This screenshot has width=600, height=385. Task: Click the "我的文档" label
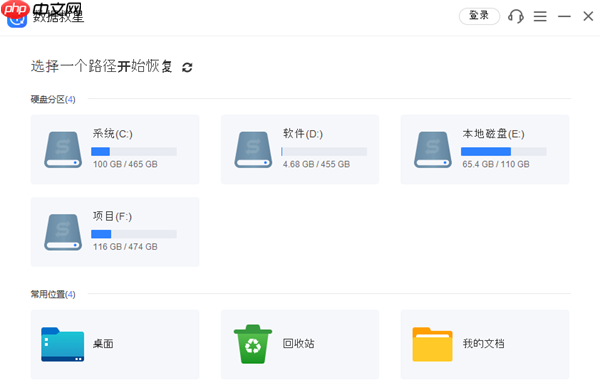(484, 344)
